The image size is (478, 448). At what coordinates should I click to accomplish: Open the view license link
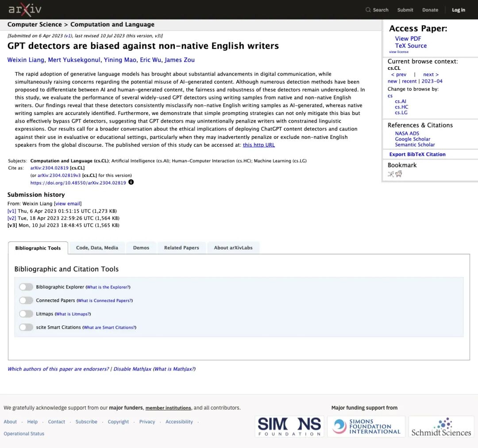click(399, 52)
